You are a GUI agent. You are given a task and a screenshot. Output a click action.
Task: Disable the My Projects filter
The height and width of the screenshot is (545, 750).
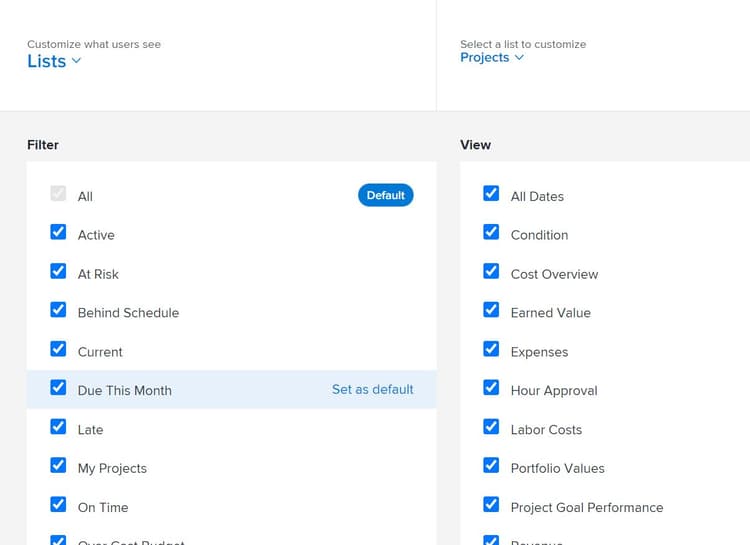tap(58, 466)
